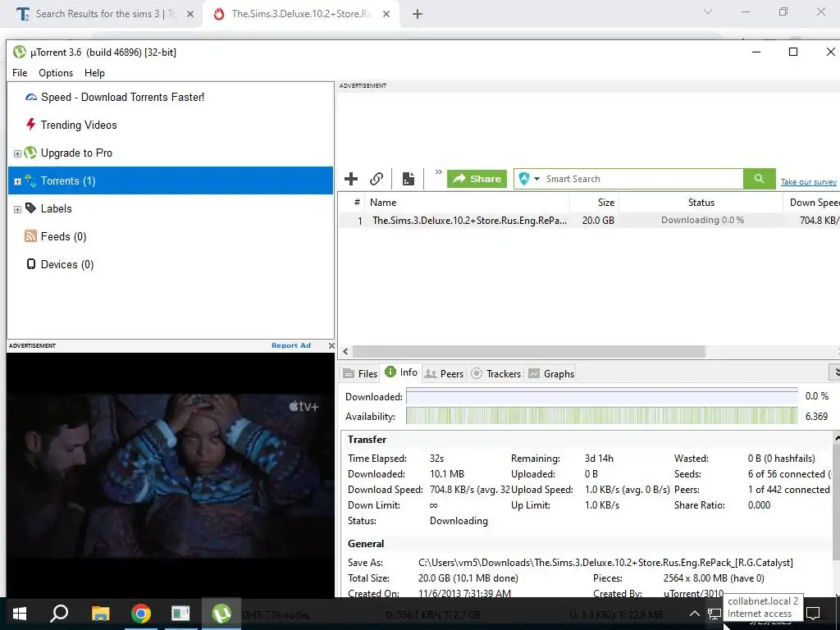Switch to the Peers tab
The image size is (840, 630).
pyautogui.click(x=444, y=373)
